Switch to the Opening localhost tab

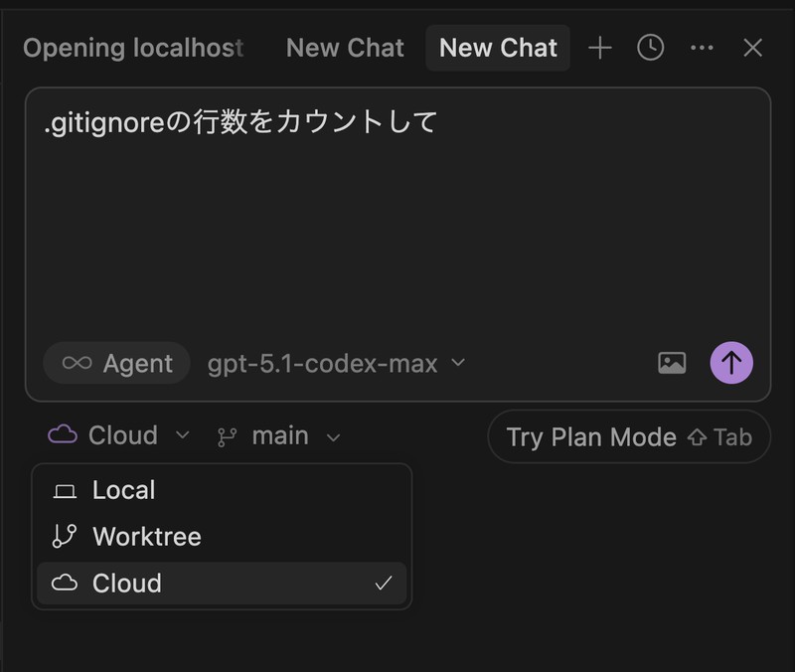coord(133,48)
